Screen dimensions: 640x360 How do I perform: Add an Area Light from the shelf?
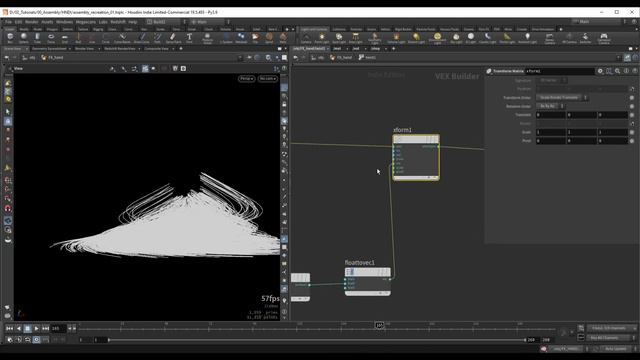356,38
